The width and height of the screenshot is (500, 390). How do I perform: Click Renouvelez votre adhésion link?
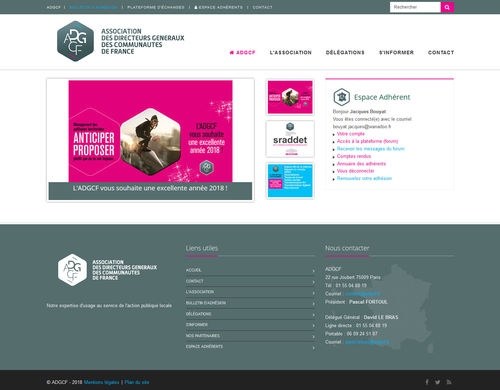(x=364, y=178)
